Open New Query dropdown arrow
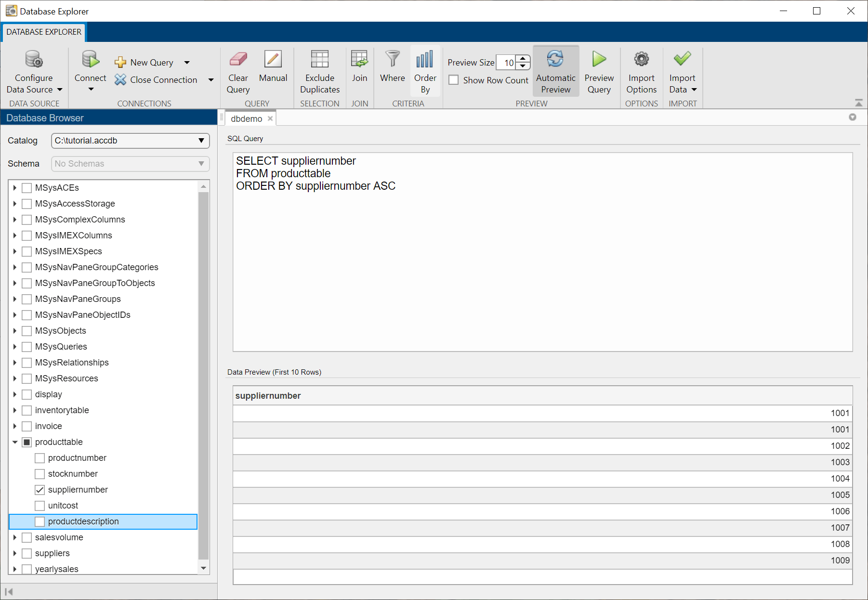This screenshot has width=868, height=600. click(x=187, y=63)
